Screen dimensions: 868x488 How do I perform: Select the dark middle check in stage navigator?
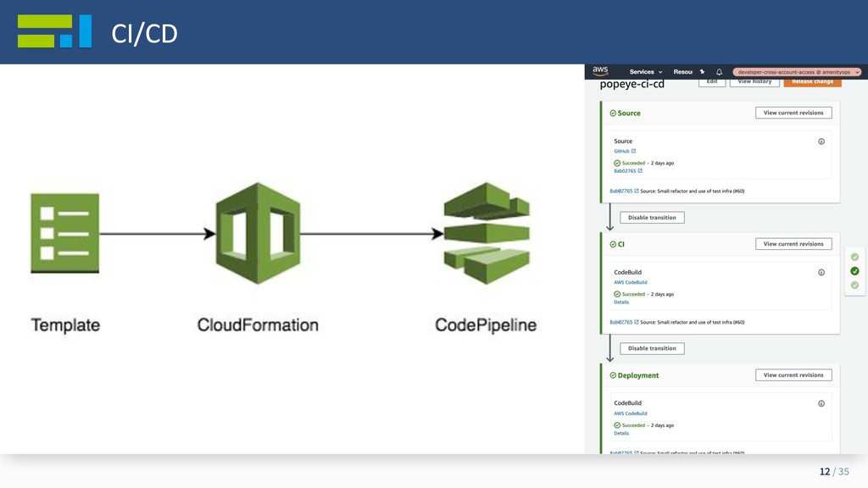(x=854, y=271)
